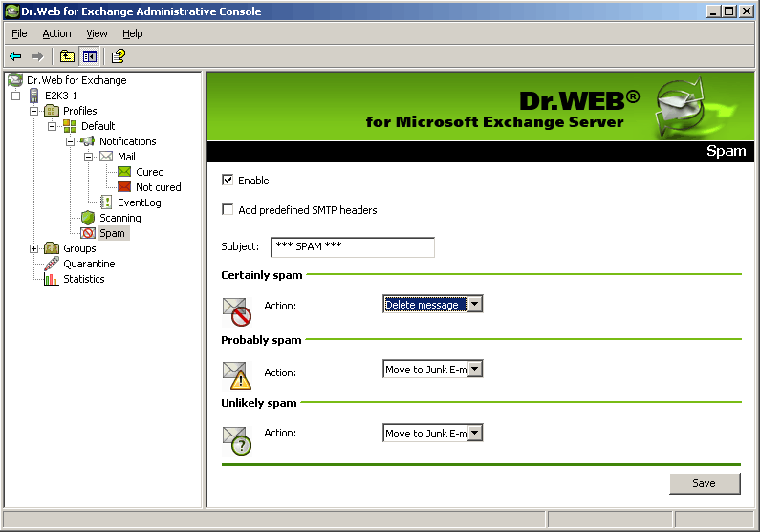760x532 pixels.
Task: Click the Groups folder icon
Action: coord(52,248)
